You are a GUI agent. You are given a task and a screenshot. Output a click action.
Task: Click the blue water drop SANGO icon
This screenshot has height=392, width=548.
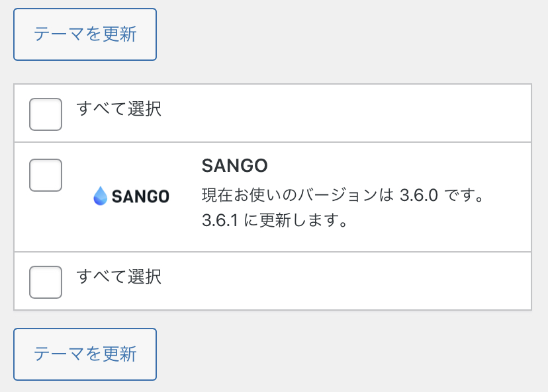(x=101, y=196)
